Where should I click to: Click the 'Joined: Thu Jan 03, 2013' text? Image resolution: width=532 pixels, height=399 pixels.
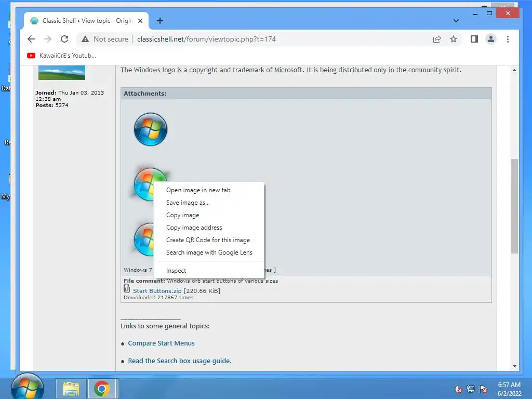click(x=70, y=92)
